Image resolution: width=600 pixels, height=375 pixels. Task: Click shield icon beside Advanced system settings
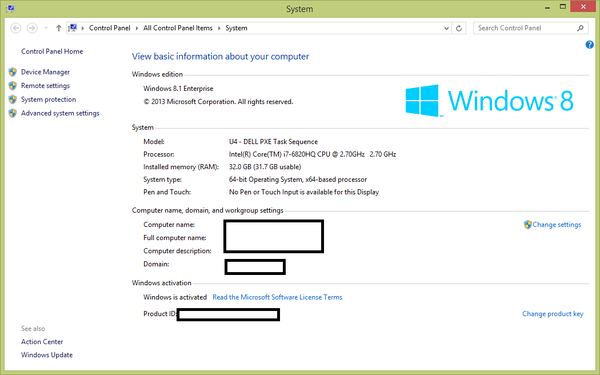tap(13, 113)
